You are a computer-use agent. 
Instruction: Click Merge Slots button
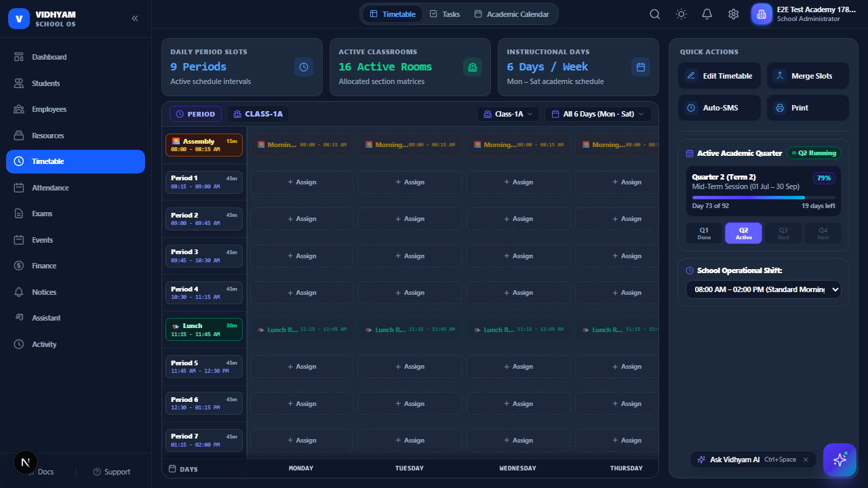click(x=808, y=76)
